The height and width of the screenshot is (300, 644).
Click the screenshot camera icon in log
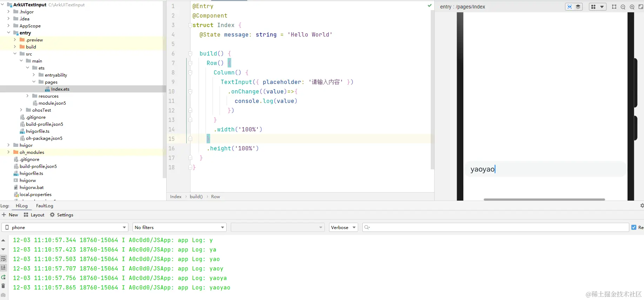click(3, 295)
